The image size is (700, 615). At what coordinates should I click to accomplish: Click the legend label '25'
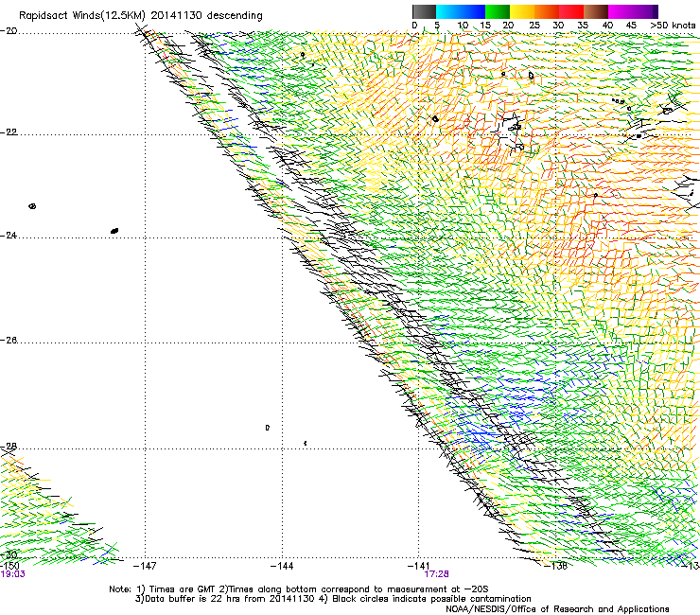coord(534,26)
